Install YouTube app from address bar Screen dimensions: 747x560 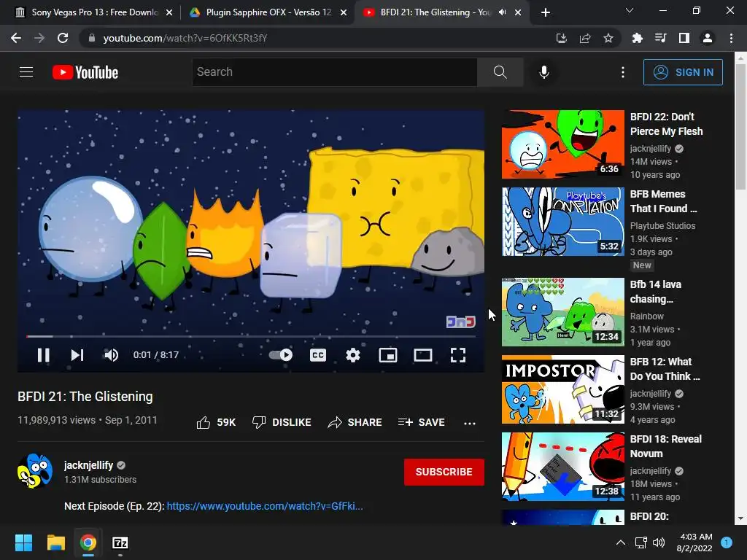[562, 38]
